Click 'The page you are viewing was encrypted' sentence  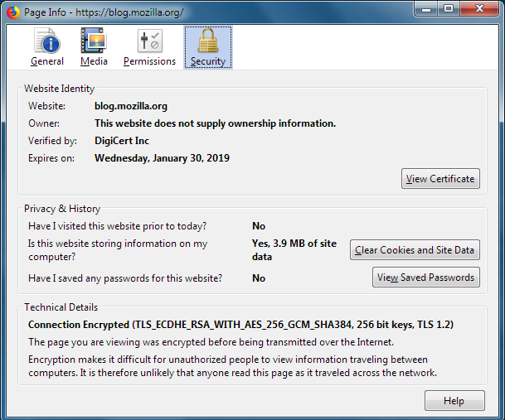pos(211,342)
